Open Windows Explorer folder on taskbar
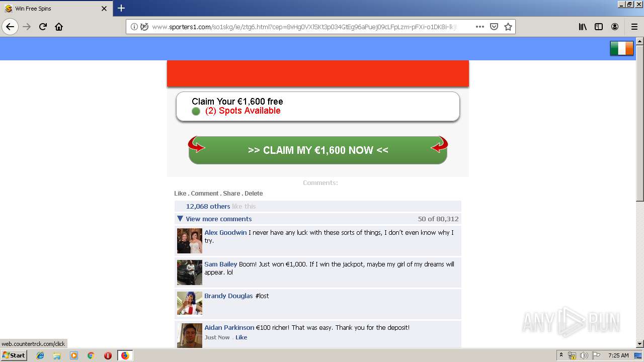 coord(57,355)
